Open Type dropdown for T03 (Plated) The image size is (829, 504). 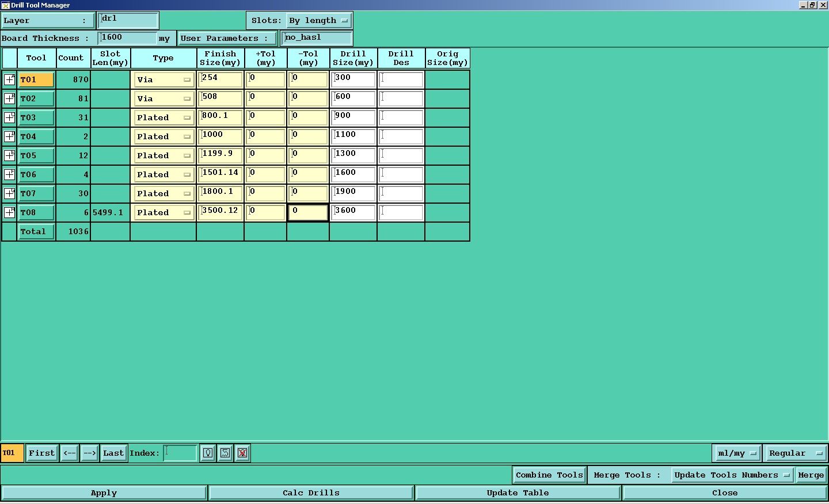pyautogui.click(x=163, y=117)
